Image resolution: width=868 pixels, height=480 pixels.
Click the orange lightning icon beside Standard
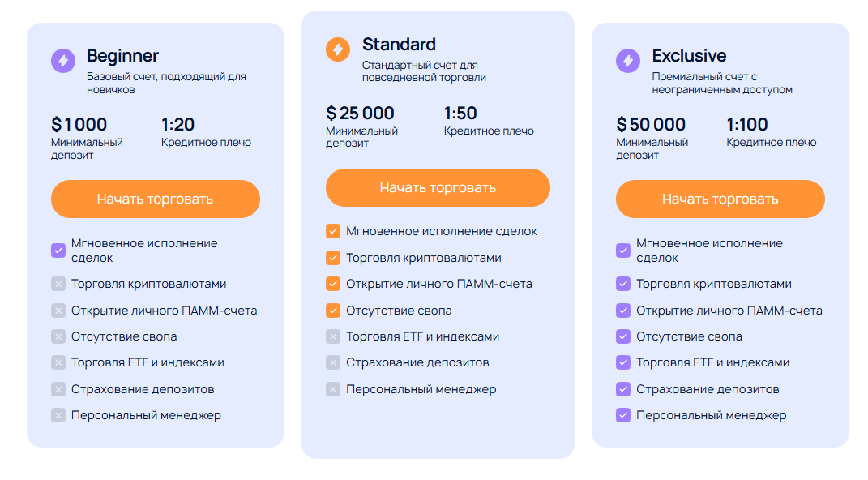(338, 49)
